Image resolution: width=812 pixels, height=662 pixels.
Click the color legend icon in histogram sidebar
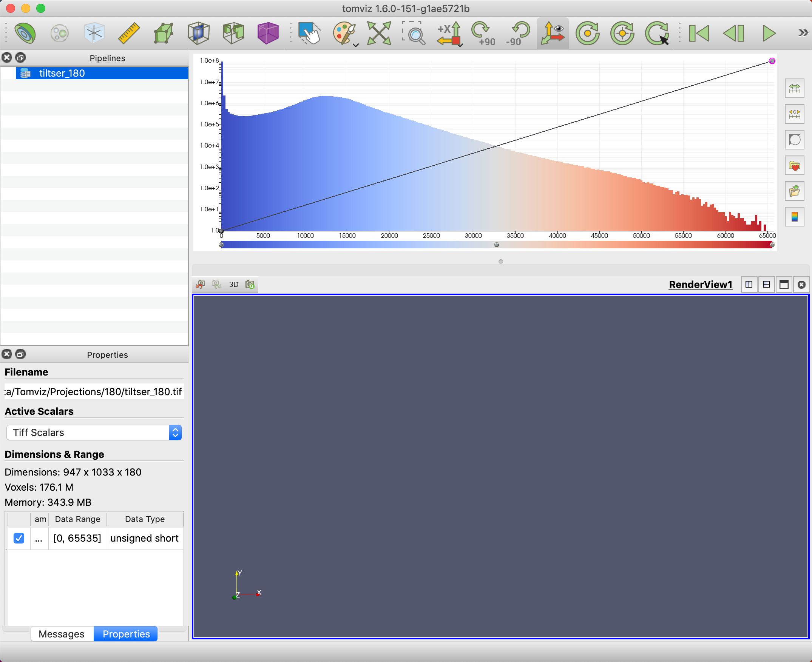point(795,217)
